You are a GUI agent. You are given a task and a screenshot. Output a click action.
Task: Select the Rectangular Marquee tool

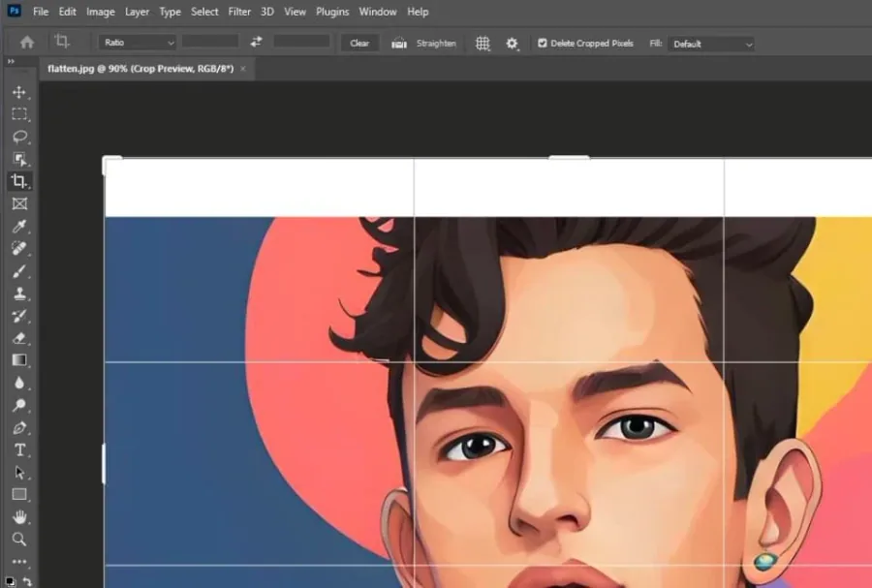(19, 114)
